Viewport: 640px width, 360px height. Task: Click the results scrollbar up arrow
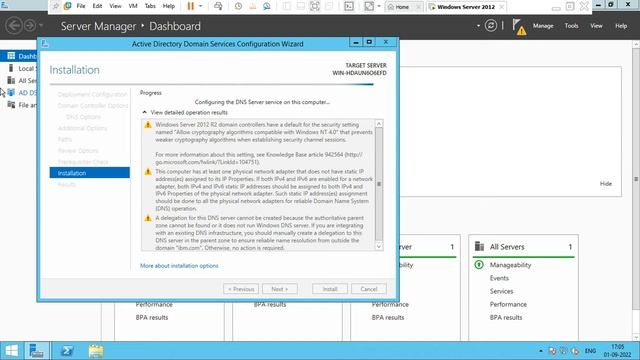(x=379, y=123)
